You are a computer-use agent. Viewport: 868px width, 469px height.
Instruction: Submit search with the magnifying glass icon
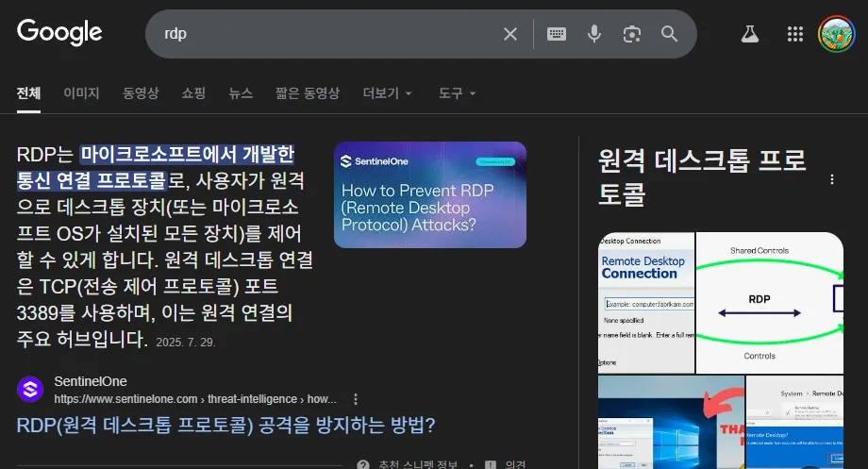(669, 34)
